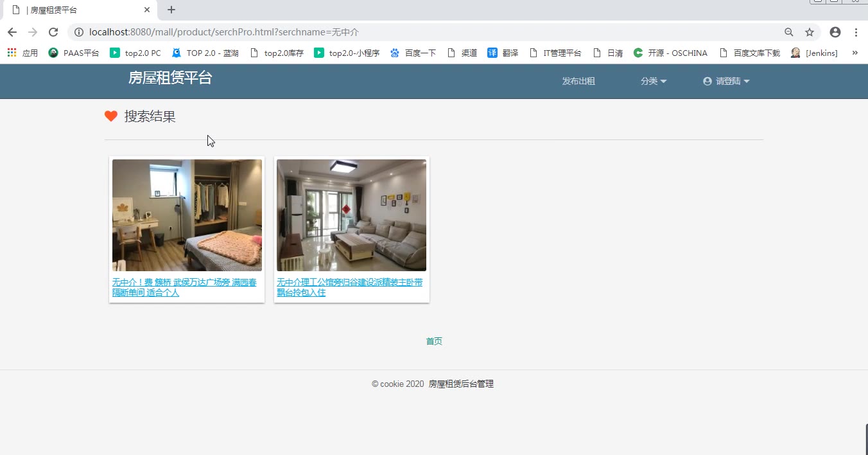
Task: Open the zoom magnifier icon in address bar
Action: pyautogui.click(x=789, y=32)
